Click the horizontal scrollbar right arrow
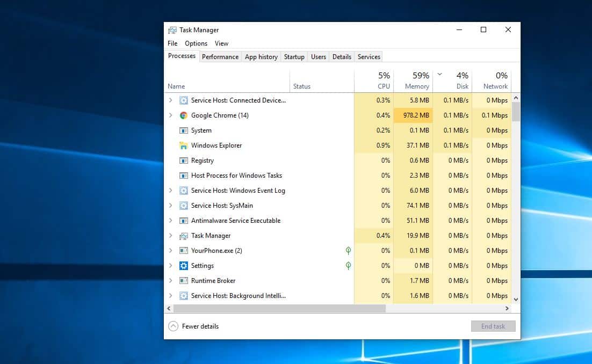 [507, 309]
